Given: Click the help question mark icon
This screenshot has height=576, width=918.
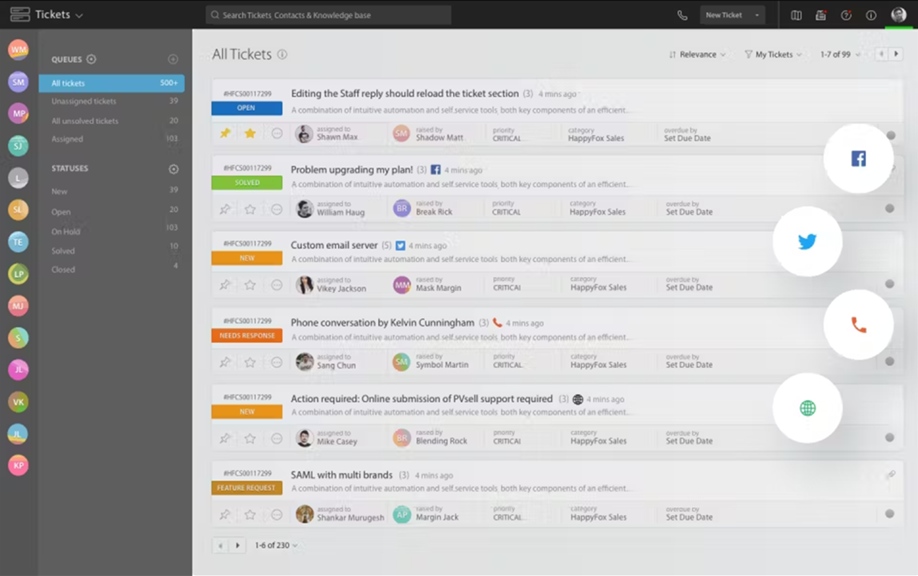Looking at the screenshot, I should coord(846,15).
